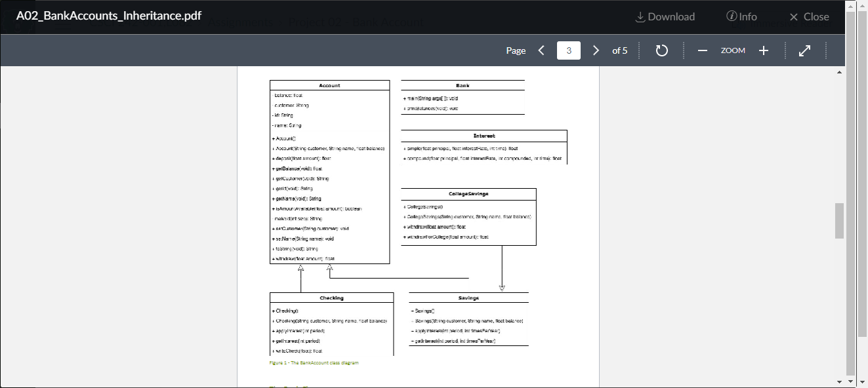
Task: Click the Bank class title
Action: pos(463,85)
